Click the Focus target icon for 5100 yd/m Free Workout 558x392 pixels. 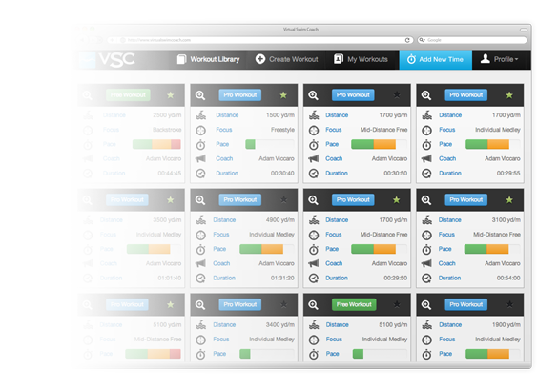coord(314,340)
